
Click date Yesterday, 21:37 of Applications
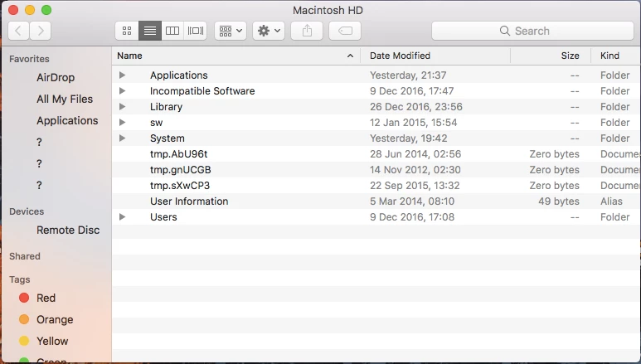coord(408,75)
